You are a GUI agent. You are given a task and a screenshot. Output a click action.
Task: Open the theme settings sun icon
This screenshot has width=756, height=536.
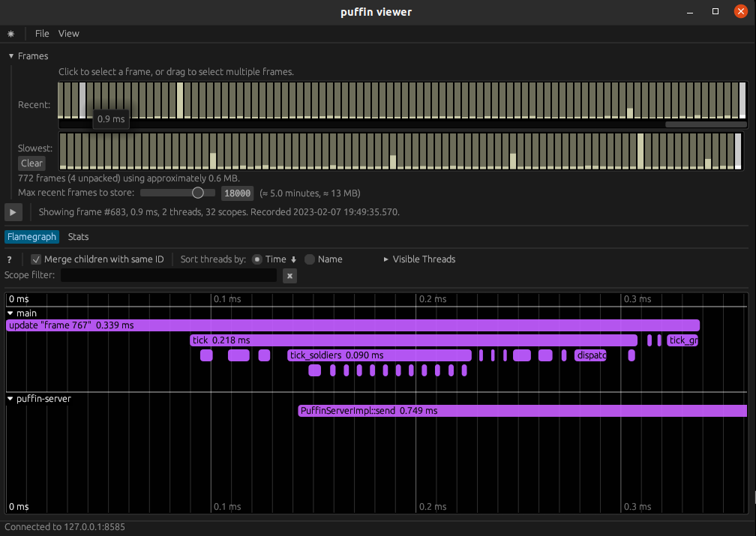[x=10, y=34]
